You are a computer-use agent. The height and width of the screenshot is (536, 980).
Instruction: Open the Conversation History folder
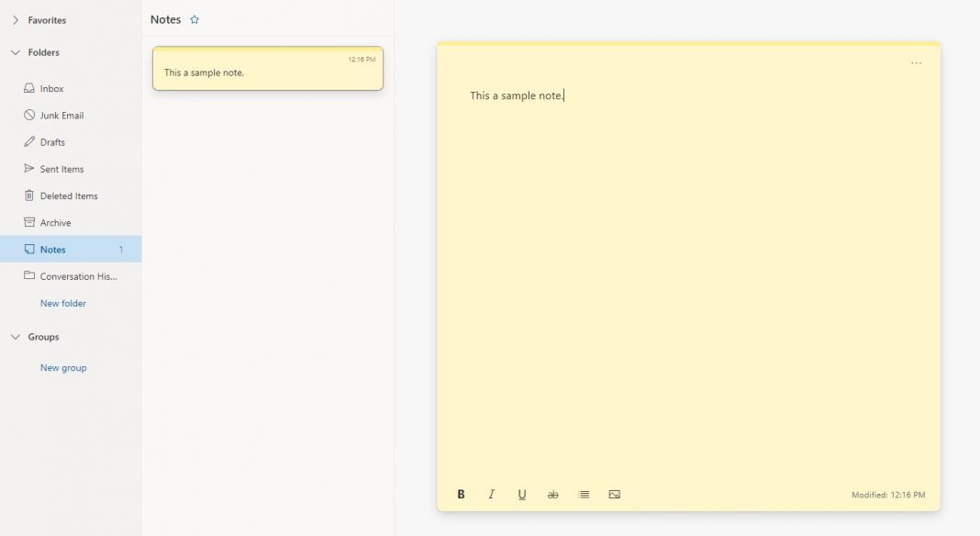coord(76,275)
